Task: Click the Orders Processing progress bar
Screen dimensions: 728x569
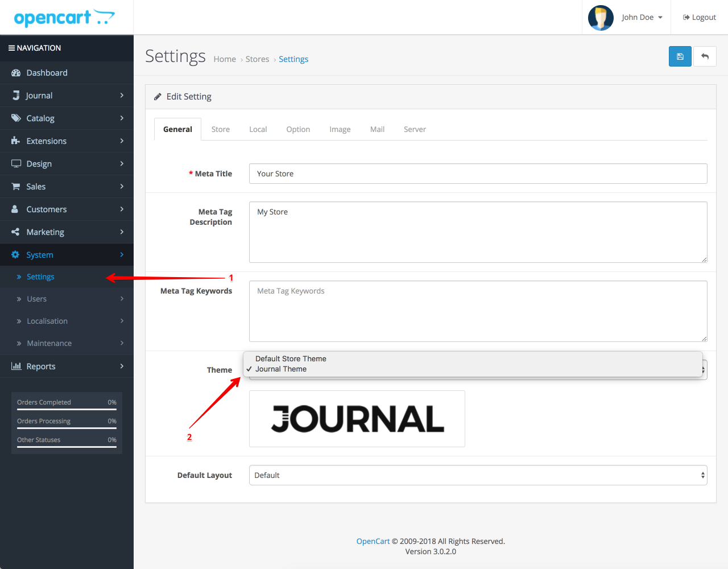Action: (x=67, y=428)
